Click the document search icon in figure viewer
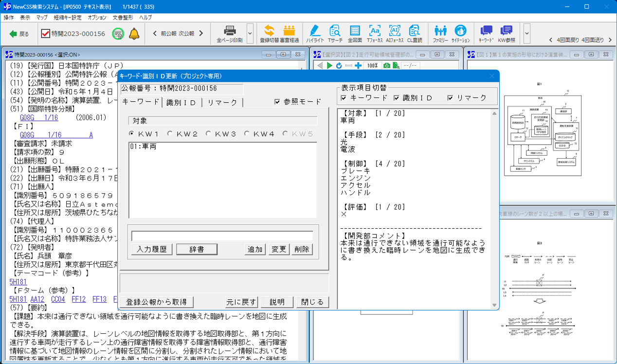This screenshot has height=364, width=617. tap(396, 65)
